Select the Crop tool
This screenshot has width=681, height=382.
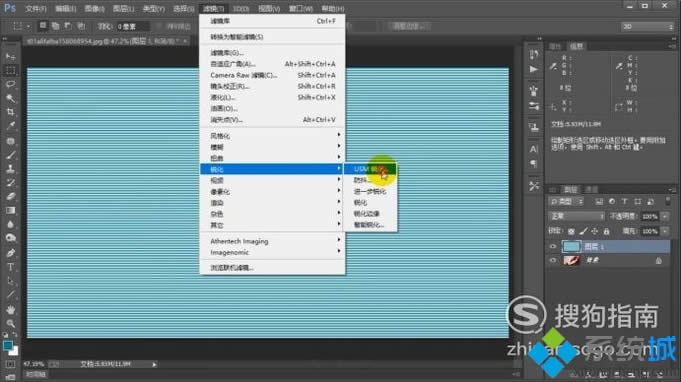click(x=10, y=112)
